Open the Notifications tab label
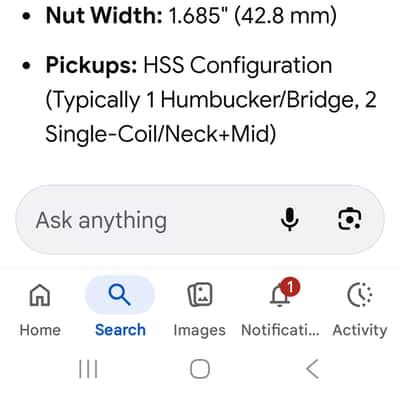 pyautogui.click(x=280, y=330)
